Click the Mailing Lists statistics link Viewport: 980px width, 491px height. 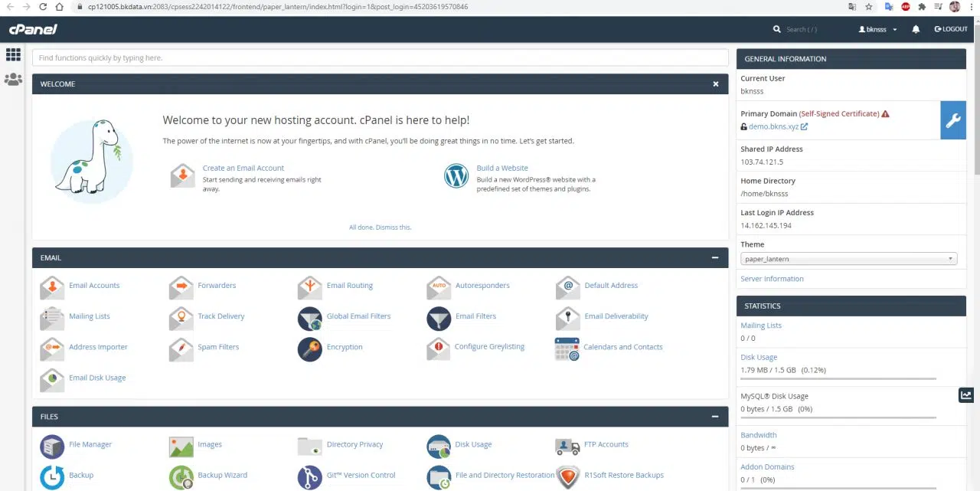pyautogui.click(x=761, y=326)
